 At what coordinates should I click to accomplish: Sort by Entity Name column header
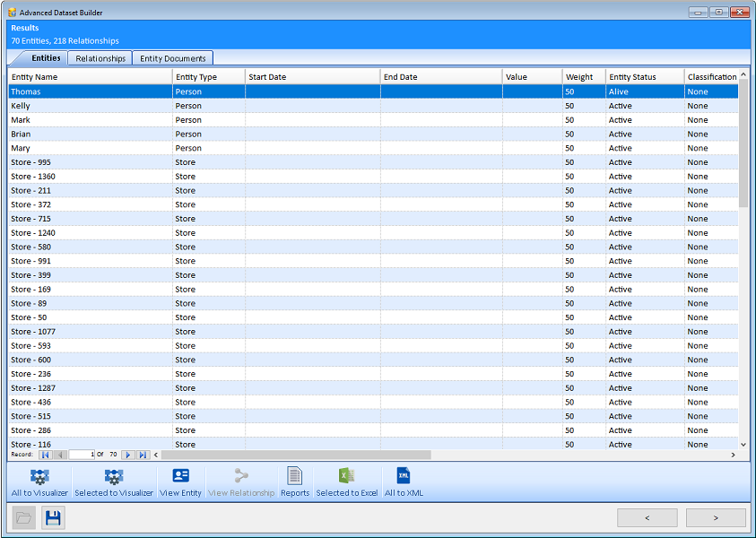click(x=90, y=77)
